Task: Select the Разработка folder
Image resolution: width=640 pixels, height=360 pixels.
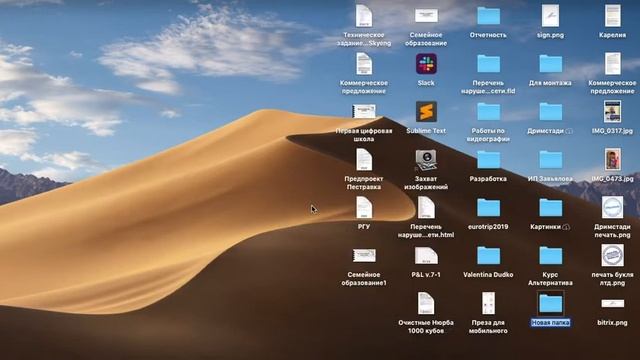Action: [489, 160]
